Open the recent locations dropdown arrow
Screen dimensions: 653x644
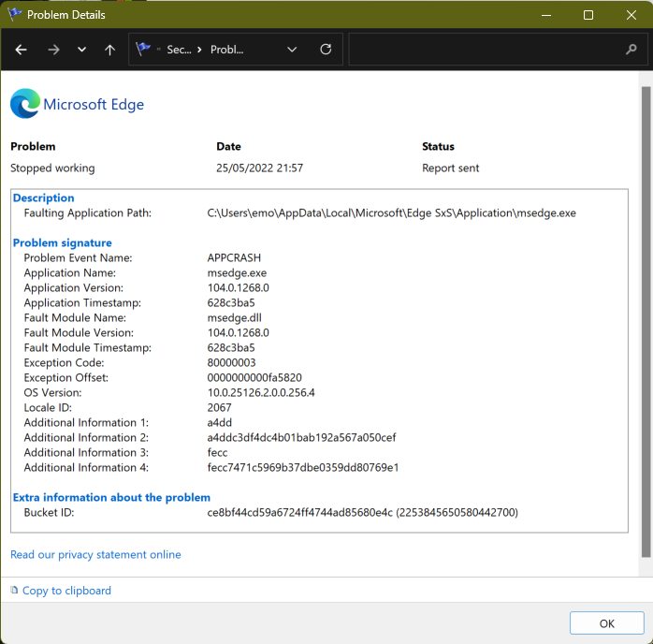(81, 50)
